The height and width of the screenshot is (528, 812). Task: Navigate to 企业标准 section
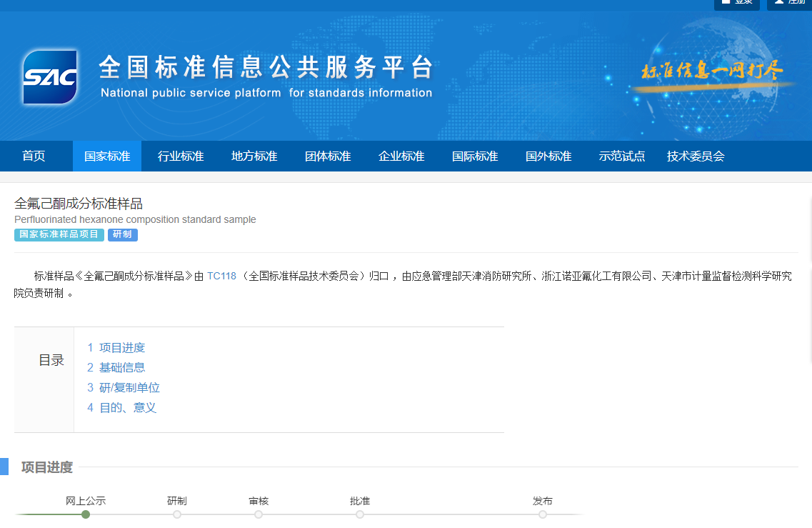tap(401, 156)
